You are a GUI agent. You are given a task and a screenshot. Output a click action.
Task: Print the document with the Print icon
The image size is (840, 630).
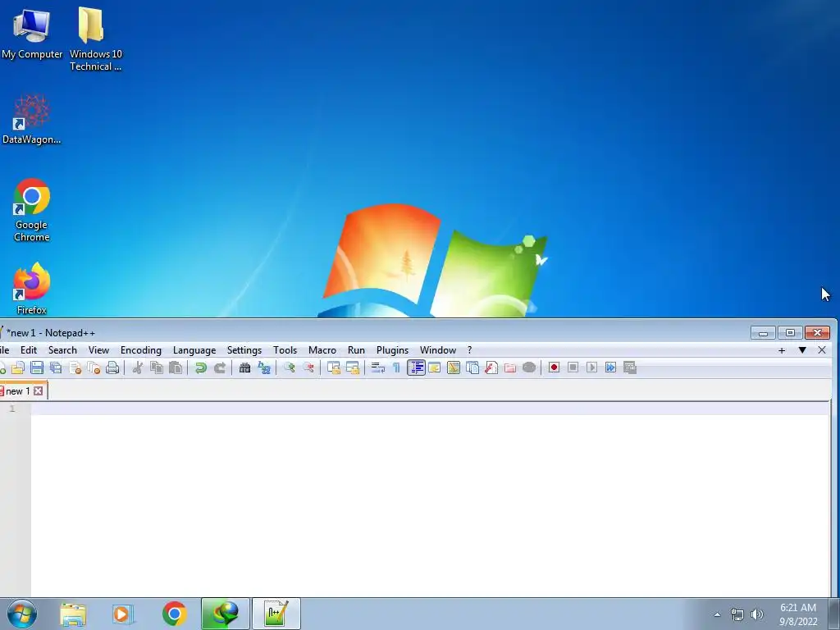pos(112,367)
